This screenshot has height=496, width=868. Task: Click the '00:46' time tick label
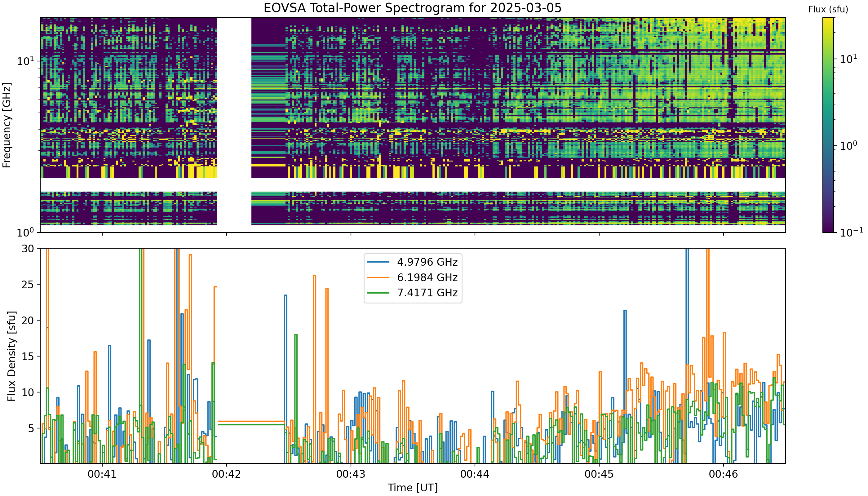tap(724, 474)
